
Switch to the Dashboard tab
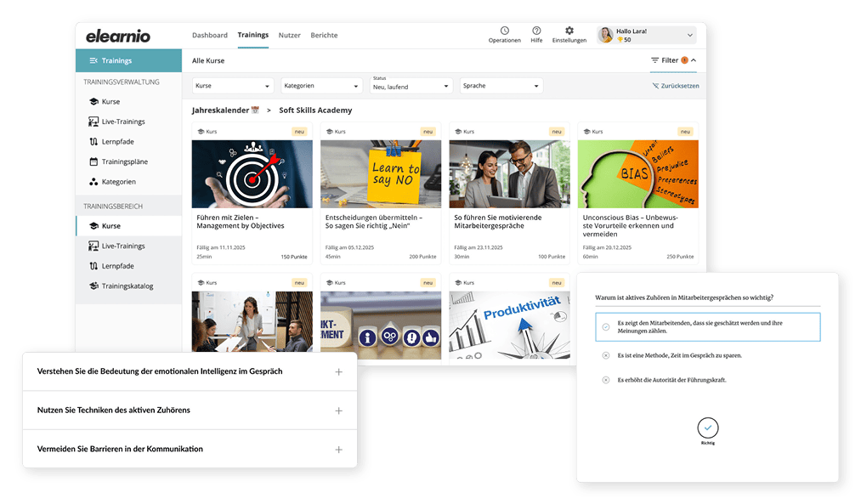[209, 36]
